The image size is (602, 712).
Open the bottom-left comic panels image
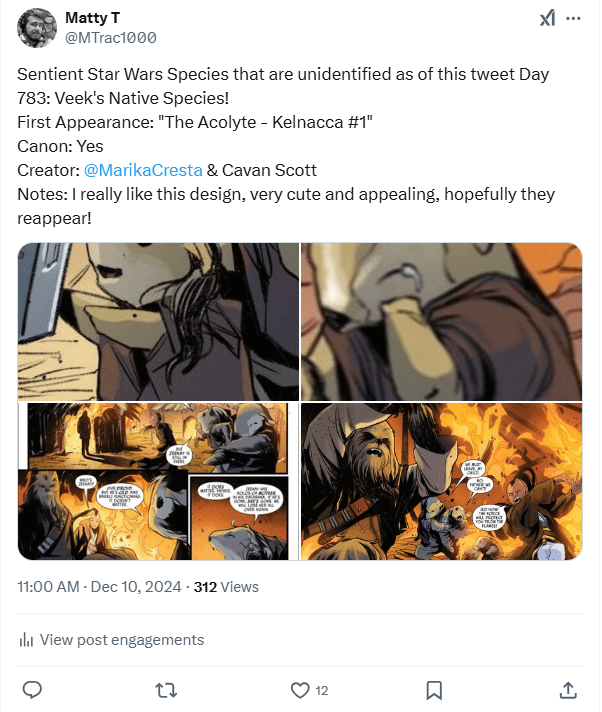[x=158, y=481]
